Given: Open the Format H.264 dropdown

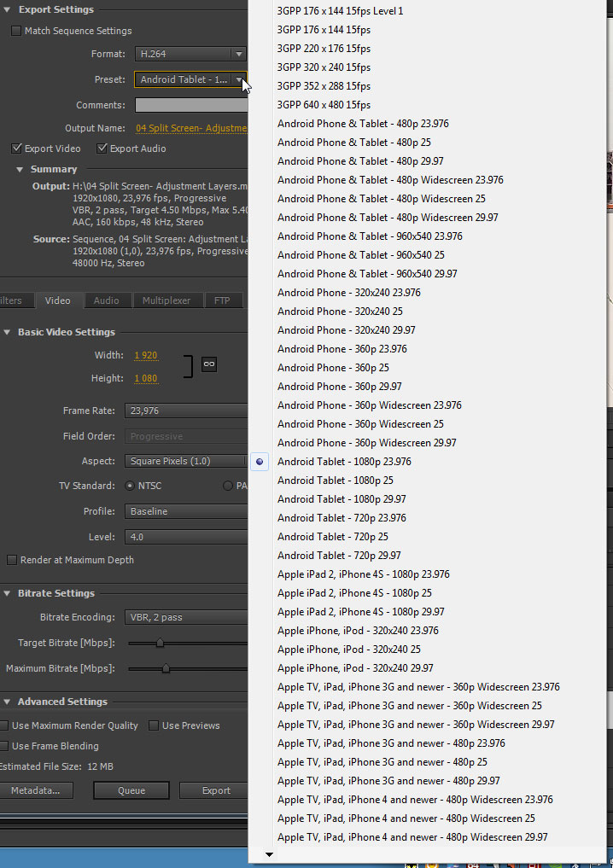Looking at the screenshot, I should (190, 54).
